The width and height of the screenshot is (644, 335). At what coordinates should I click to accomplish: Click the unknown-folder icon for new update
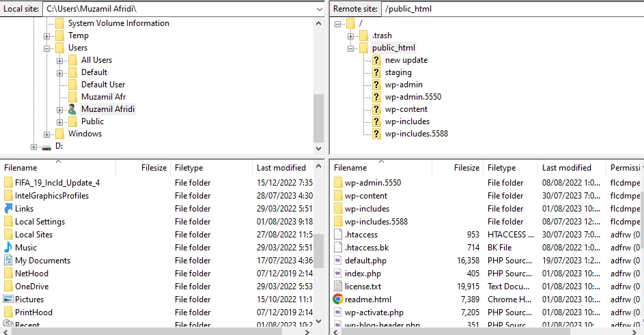click(x=376, y=60)
